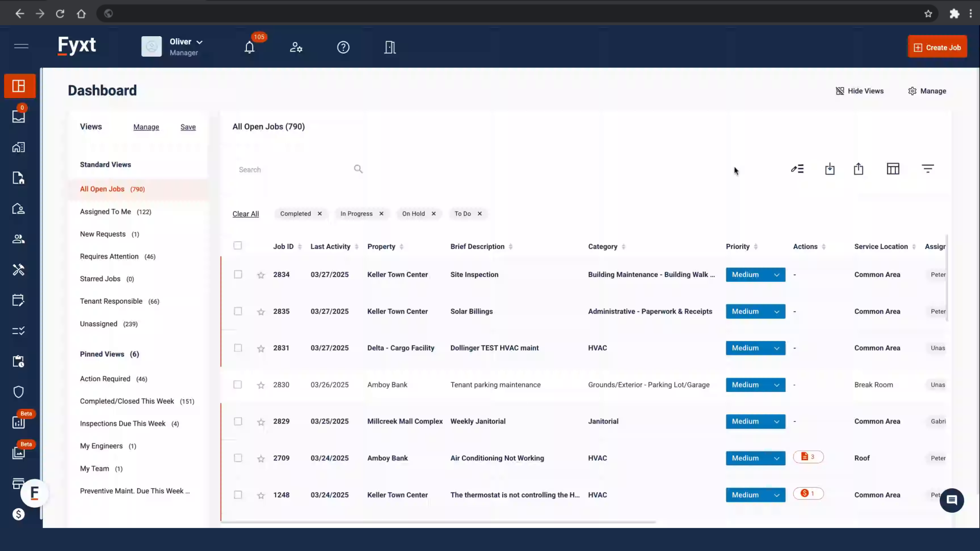Open priority dropdown for job 2831
Viewport: 980px width, 551px height.
[x=755, y=348]
